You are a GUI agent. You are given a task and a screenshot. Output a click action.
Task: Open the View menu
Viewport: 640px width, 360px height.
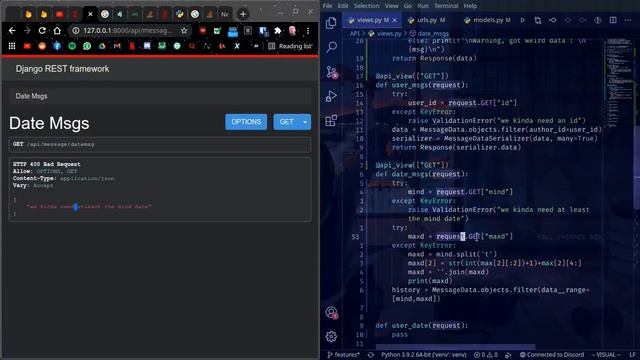pos(391,6)
